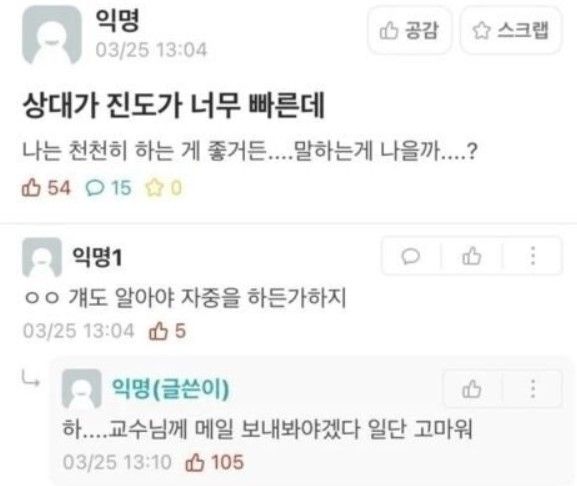This screenshot has height=486, width=577.
Task: Click the reply arrow indicator beside 글쓴이 reply
Action: (x=31, y=379)
